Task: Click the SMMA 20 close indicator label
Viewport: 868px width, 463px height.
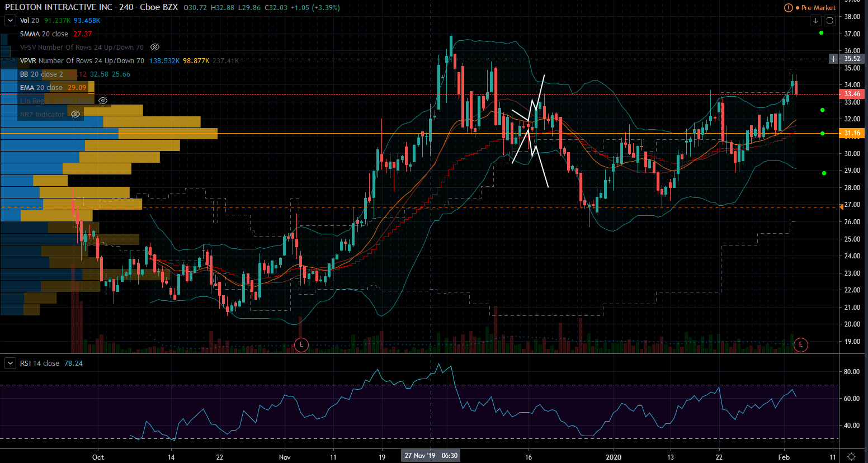Action: click(44, 34)
